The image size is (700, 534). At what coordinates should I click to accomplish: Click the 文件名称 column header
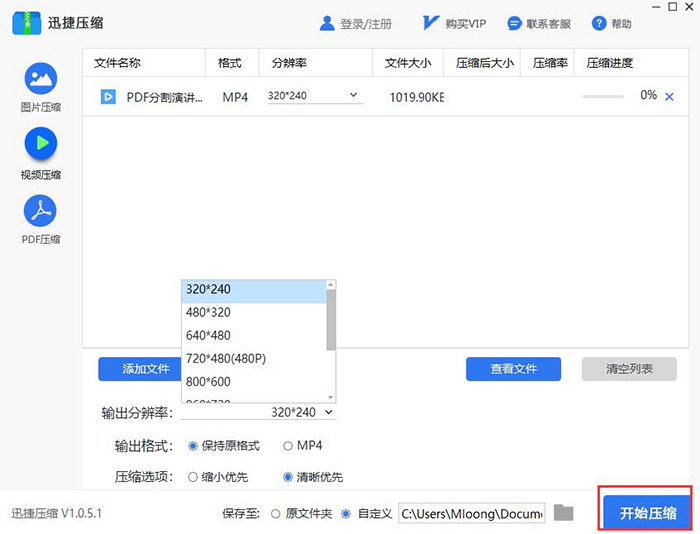(117, 63)
